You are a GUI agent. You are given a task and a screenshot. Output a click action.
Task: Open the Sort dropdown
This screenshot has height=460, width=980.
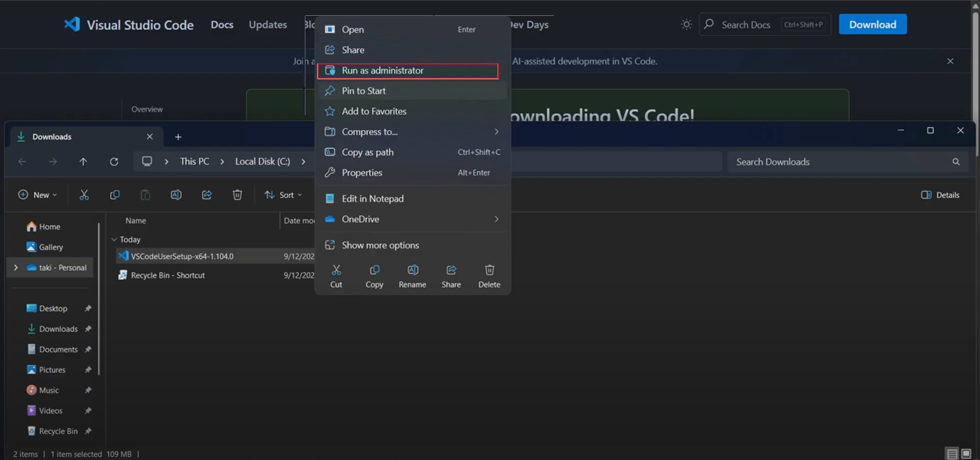click(284, 195)
